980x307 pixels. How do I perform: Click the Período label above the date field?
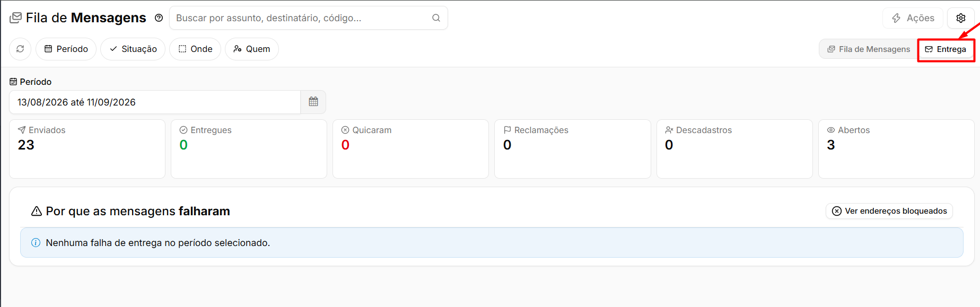click(x=36, y=82)
